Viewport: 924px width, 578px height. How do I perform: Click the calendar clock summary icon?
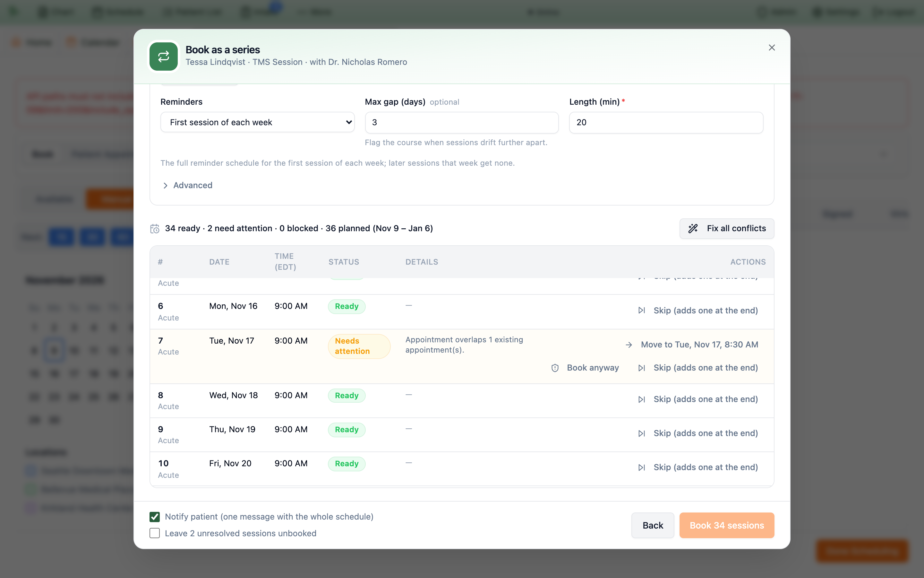155,229
